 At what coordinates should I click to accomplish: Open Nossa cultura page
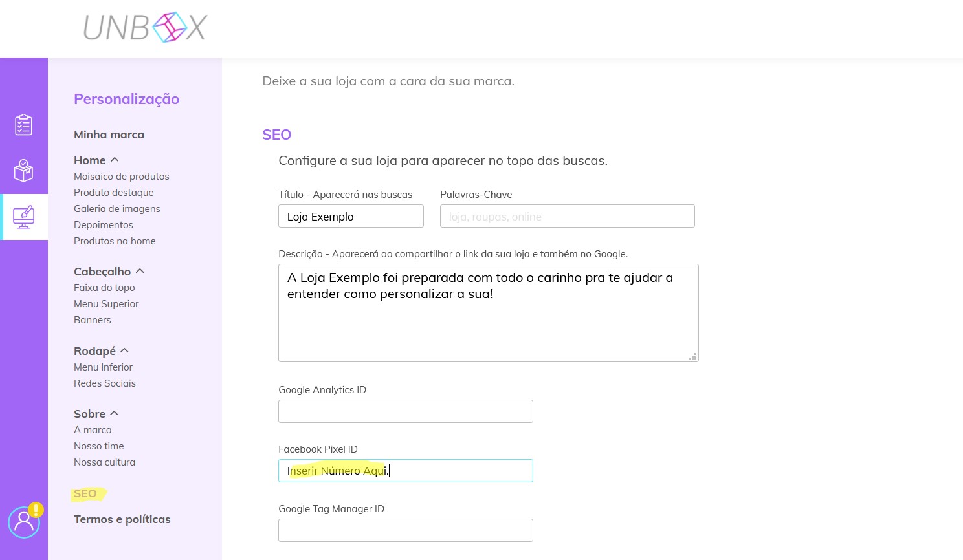(x=104, y=462)
